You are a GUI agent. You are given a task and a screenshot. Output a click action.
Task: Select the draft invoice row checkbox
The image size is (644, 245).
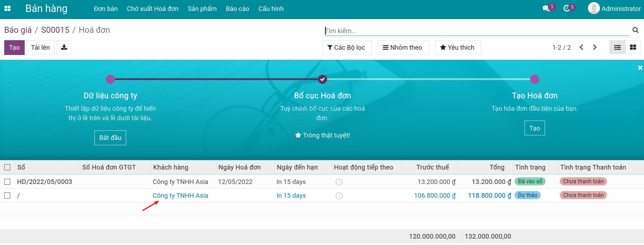point(7,196)
